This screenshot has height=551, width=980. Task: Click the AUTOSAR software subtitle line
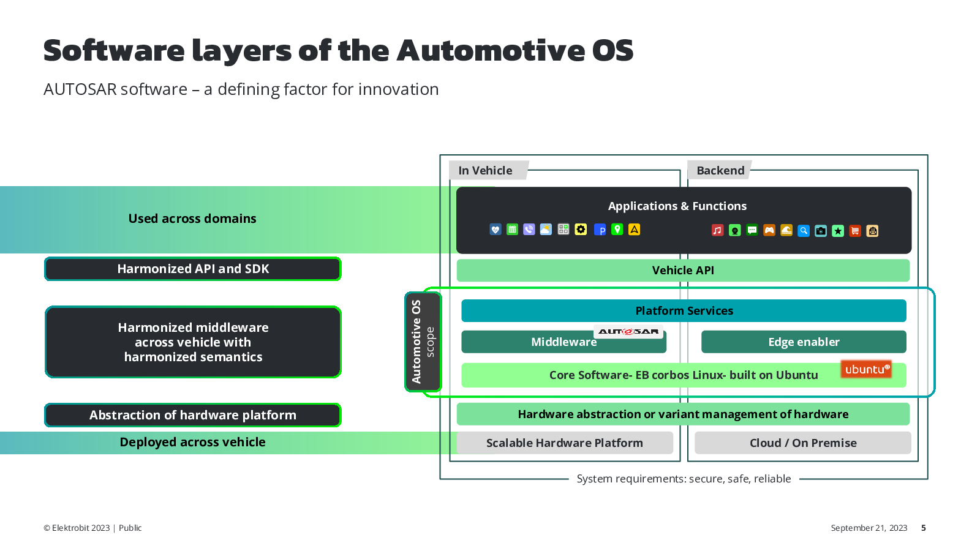point(241,89)
